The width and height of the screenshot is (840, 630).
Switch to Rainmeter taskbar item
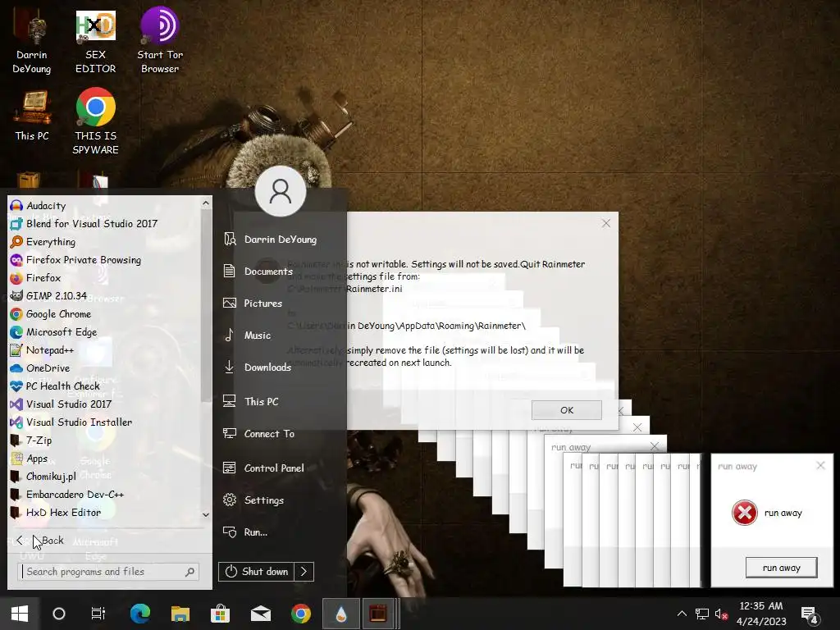click(341, 614)
